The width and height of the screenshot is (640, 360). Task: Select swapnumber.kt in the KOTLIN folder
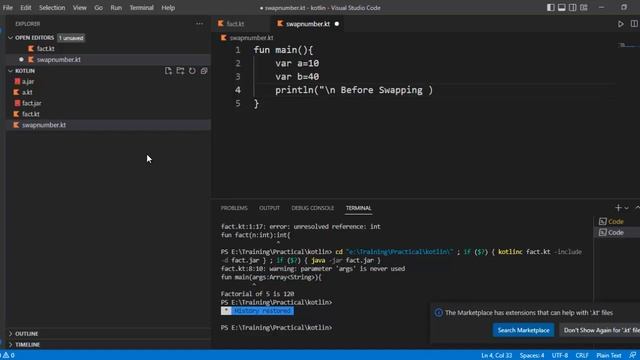[x=44, y=125]
